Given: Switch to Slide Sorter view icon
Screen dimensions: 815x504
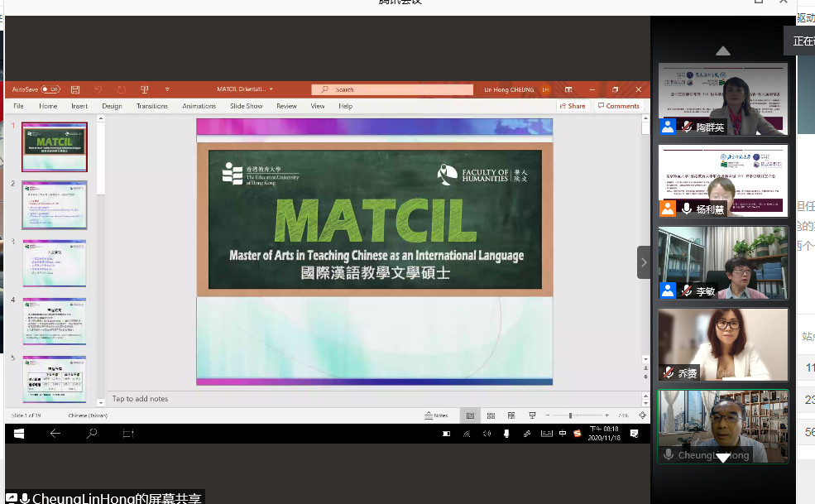Looking at the screenshot, I should coord(491,415).
